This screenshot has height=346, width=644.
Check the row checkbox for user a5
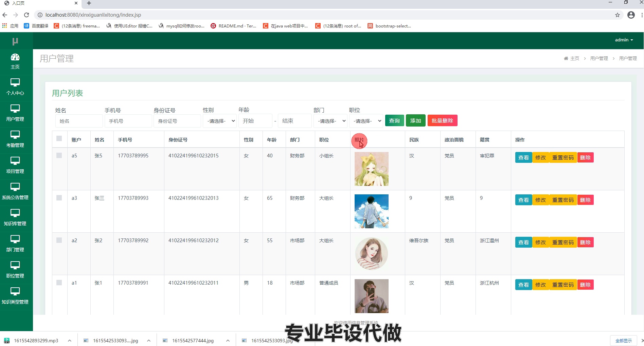tap(59, 155)
